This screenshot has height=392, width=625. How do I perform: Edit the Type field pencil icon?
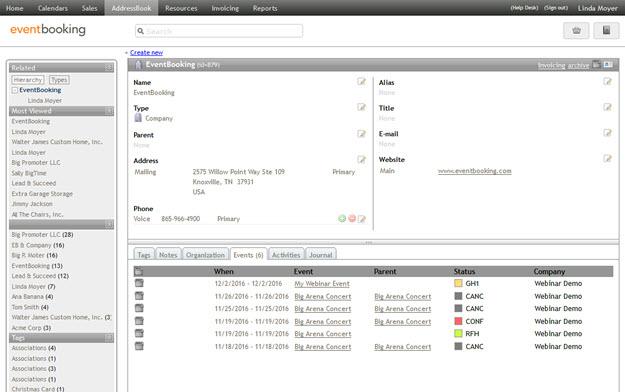(361, 107)
